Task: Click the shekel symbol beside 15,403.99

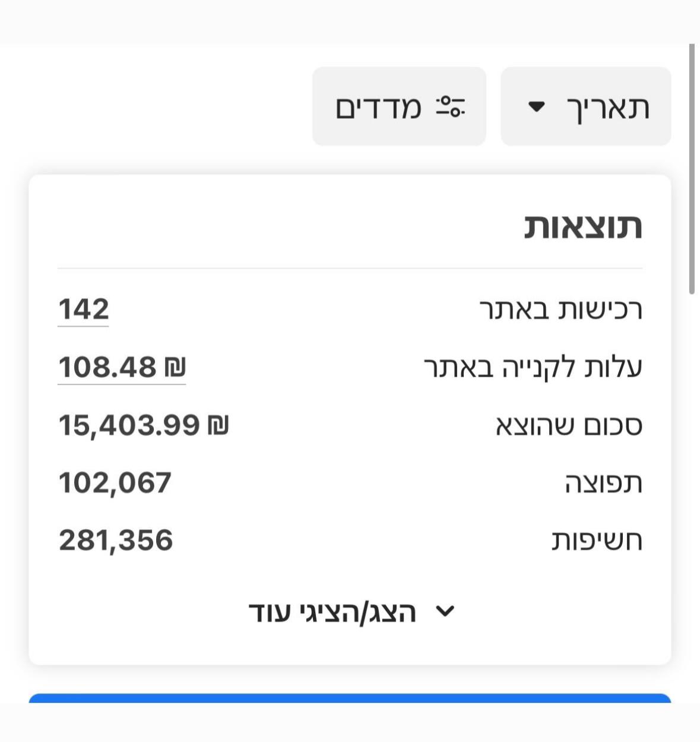Action: point(218,425)
